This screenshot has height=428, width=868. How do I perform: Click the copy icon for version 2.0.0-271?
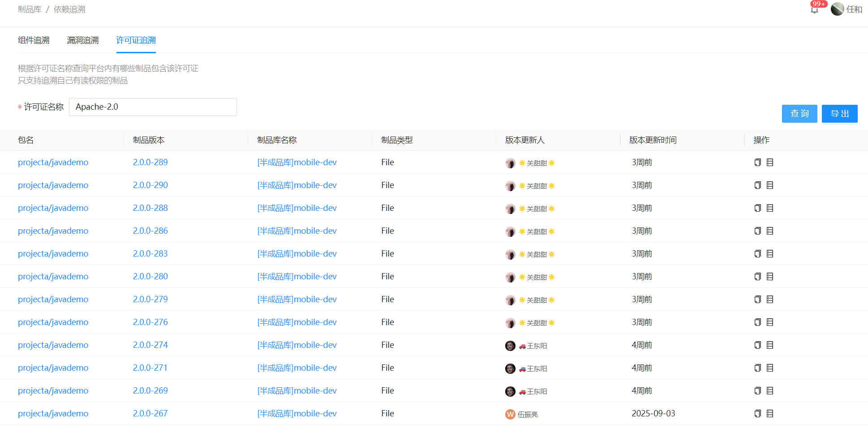coord(757,368)
